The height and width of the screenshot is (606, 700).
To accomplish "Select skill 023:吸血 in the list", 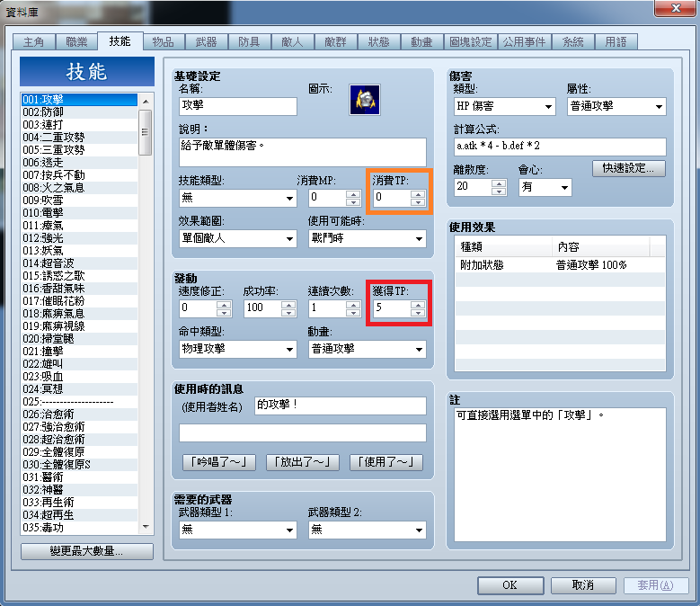I will (79, 377).
